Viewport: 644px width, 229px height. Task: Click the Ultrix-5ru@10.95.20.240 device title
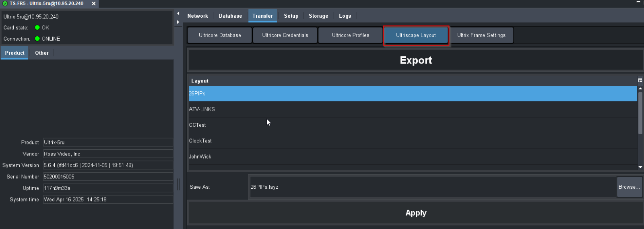click(x=31, y=17)
